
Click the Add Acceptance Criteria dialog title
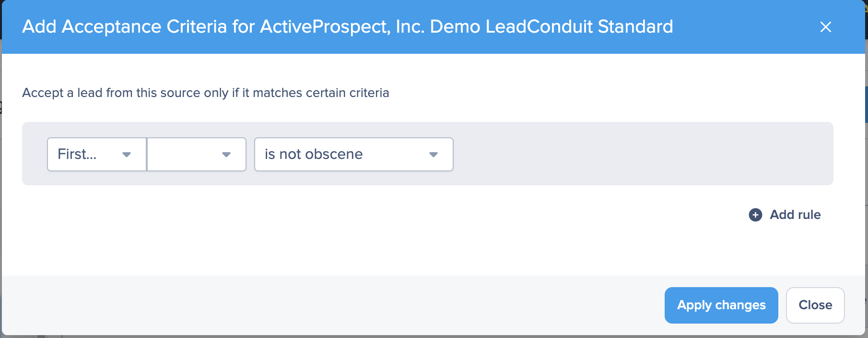coord(347,27)
